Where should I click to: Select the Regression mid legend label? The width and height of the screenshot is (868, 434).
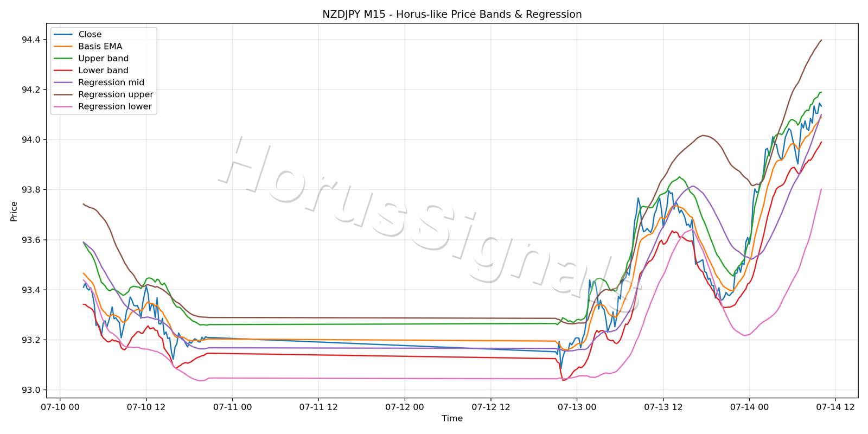pos(111,82)
